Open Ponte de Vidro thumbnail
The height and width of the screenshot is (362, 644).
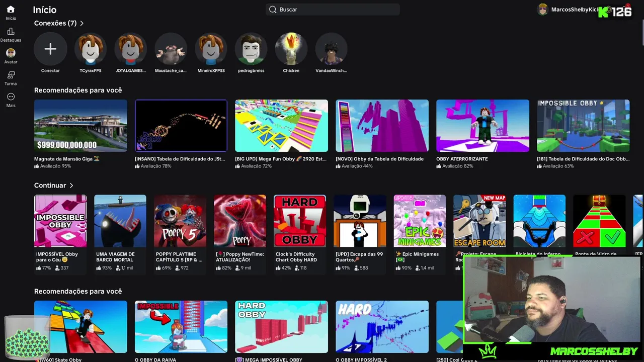(x=599, y=221)
